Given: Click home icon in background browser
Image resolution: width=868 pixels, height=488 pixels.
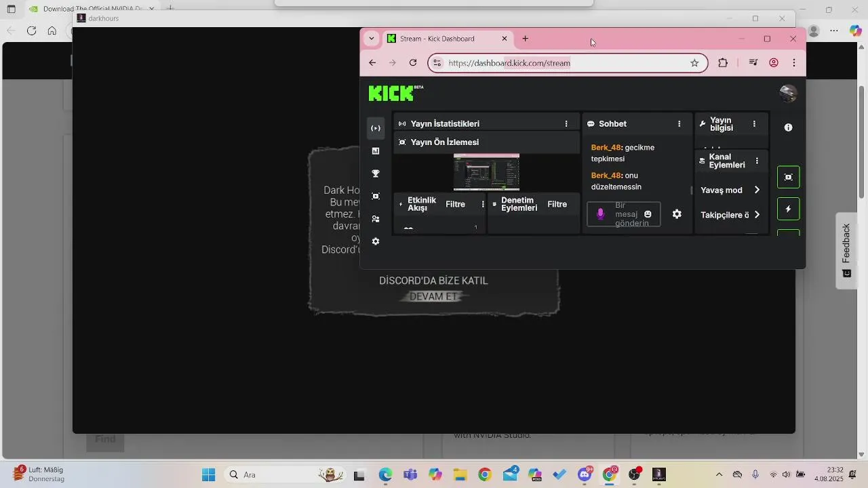Looking at the screenshot, I should pyautogui.click(x=52, y=30).
